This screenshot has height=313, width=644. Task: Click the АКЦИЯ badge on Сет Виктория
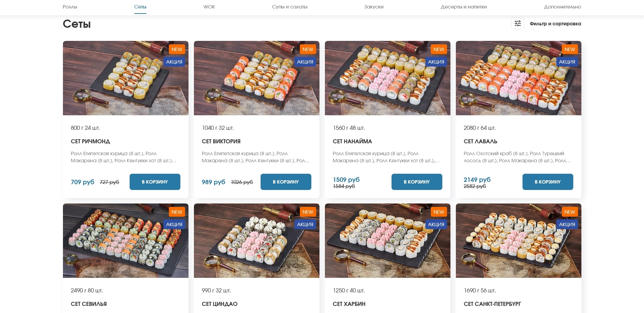tap(305, 62)
